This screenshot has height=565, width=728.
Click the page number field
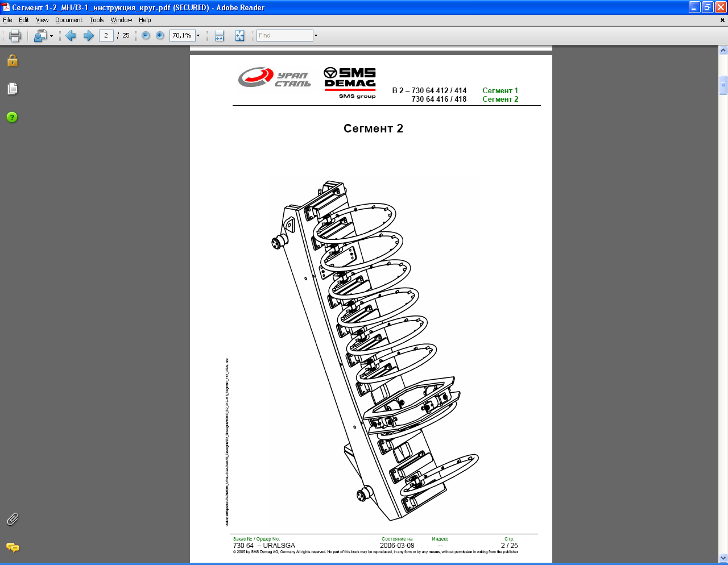(106, 35)
